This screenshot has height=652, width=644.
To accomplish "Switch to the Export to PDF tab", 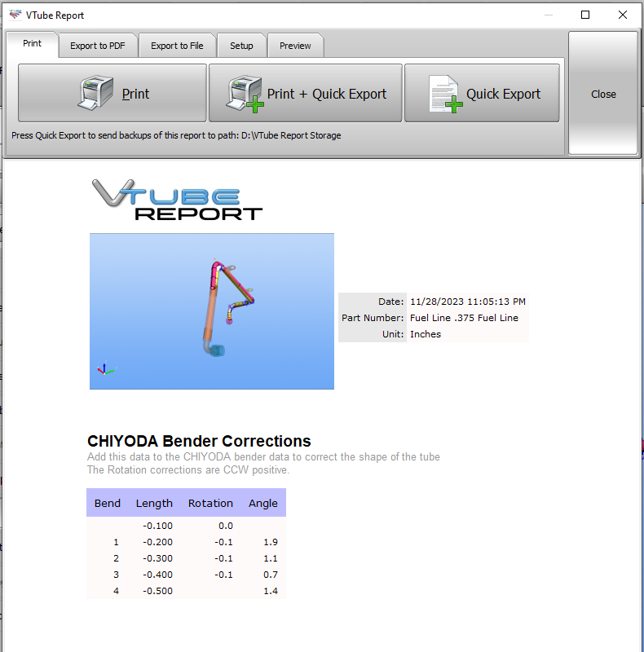I will [x=98, y=46].
